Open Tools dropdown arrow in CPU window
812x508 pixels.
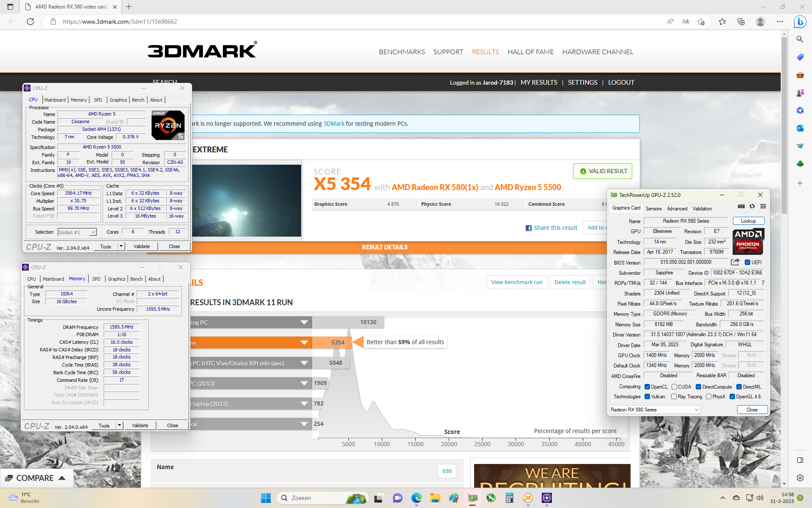[121, 246]
